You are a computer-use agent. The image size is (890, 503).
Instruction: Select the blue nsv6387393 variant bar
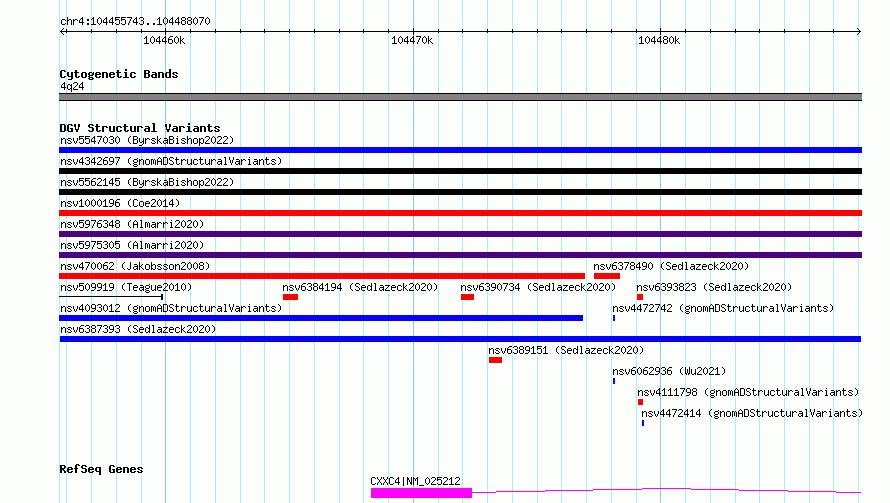(x=460, y=339)
